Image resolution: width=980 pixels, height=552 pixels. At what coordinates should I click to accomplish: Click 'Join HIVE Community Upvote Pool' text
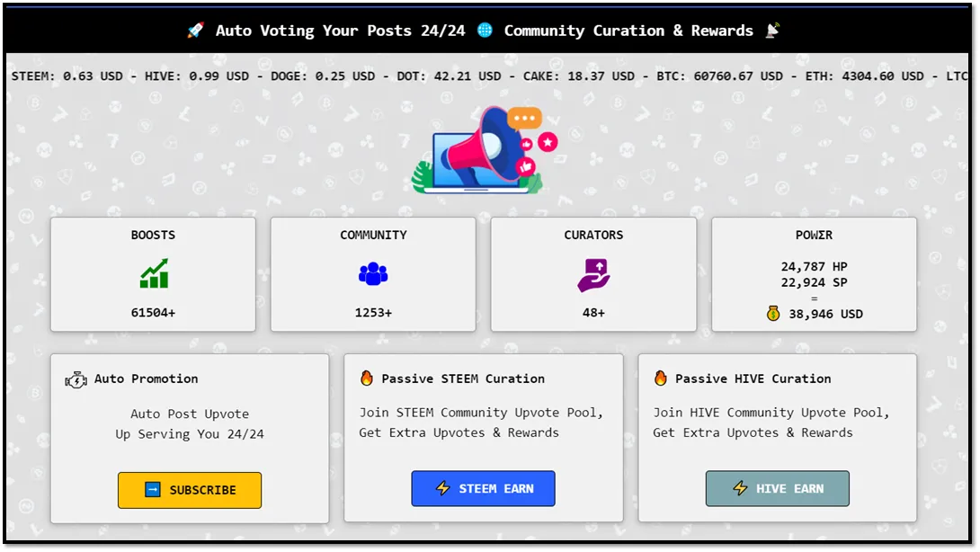[x=771, y=413]
